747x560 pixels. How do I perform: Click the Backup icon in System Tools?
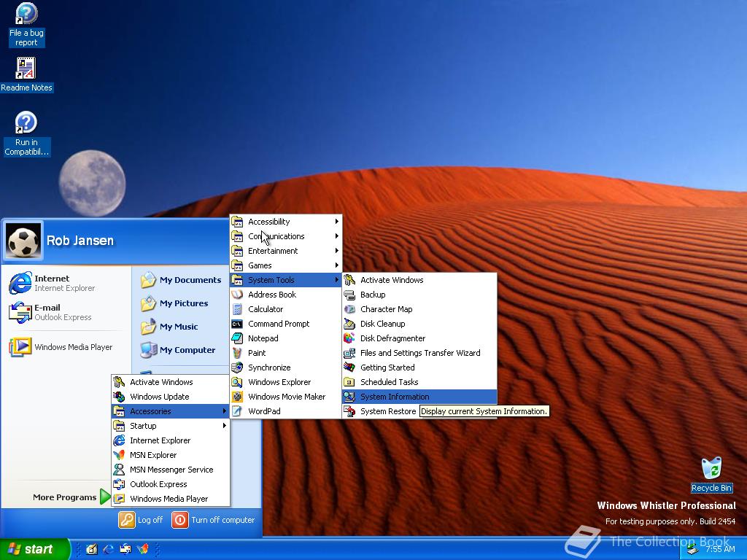tap(349, 295)
